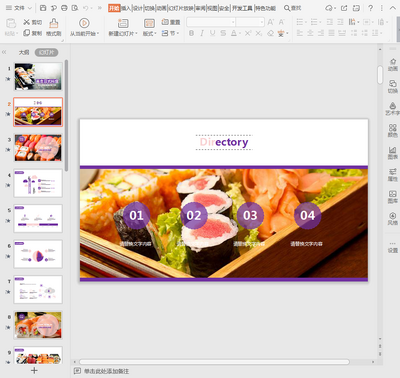
Task: Start slideshow from current slide play icon
Action: click(84, 23)
